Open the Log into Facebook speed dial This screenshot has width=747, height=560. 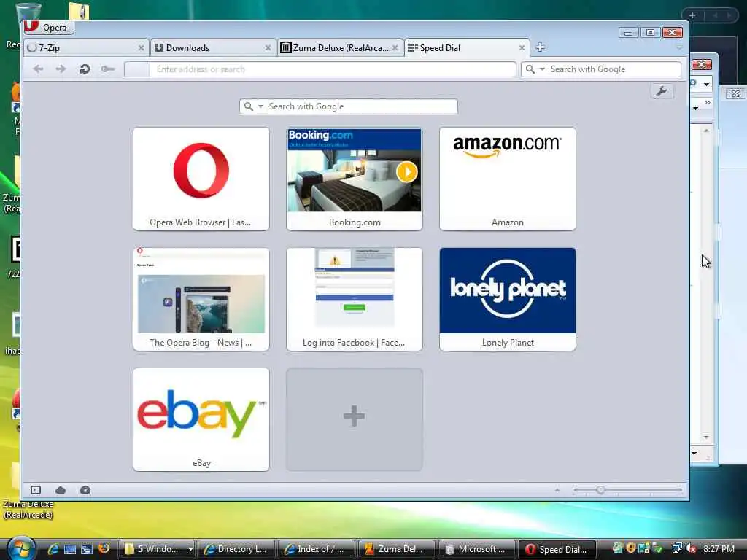pyautogui.click(x=354, y=299)
